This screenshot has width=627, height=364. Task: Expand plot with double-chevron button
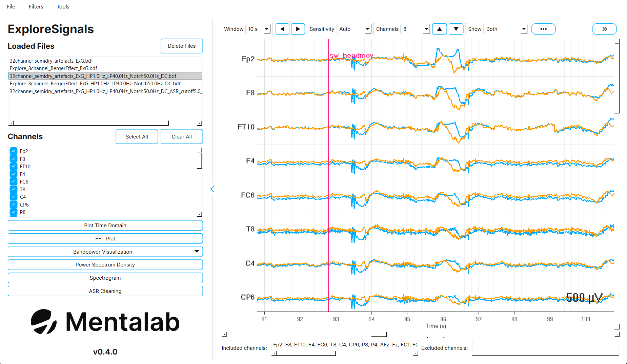[x=604, y=29]
